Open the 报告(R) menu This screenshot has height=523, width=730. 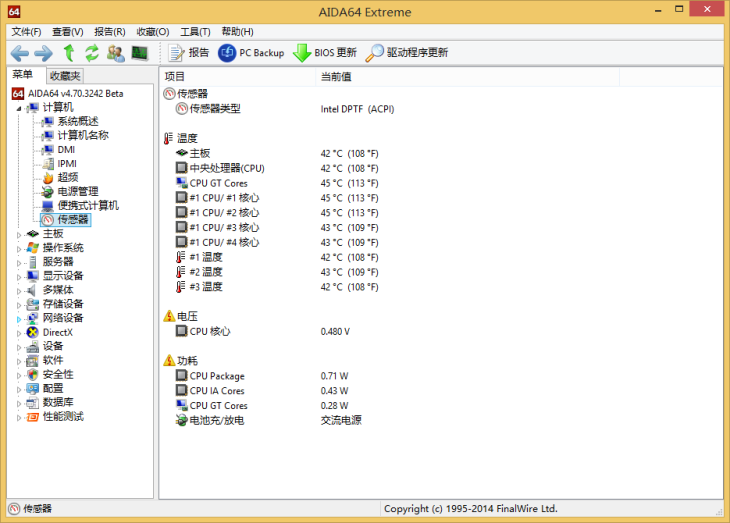(x=110, y=32)
